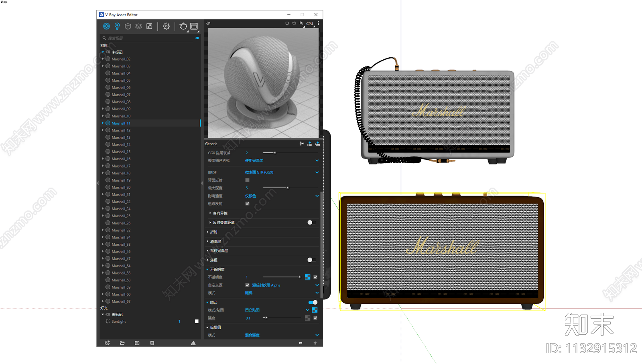Select material Marshall_12 in list
The image size is (642, 364).
click(121, 130)
